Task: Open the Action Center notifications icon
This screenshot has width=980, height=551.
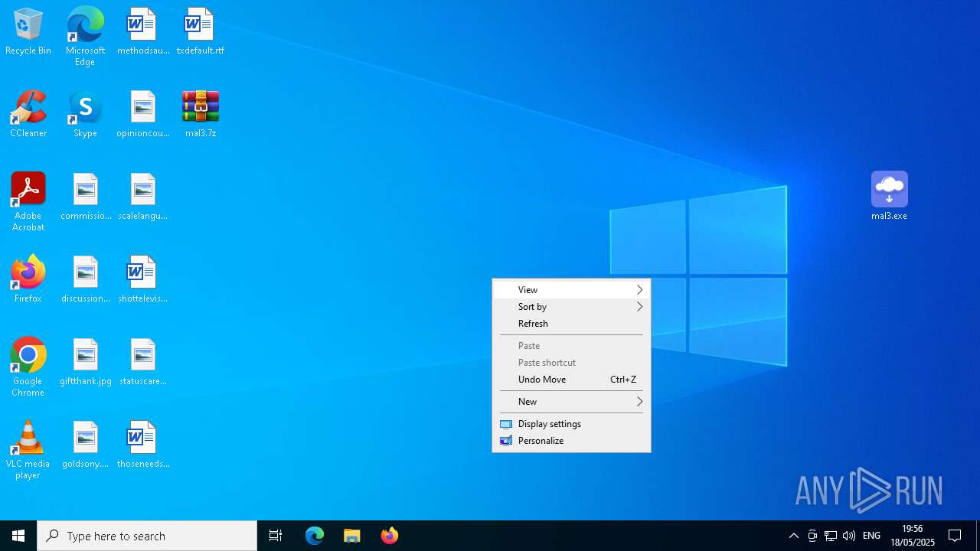Action: pos(955,536)
